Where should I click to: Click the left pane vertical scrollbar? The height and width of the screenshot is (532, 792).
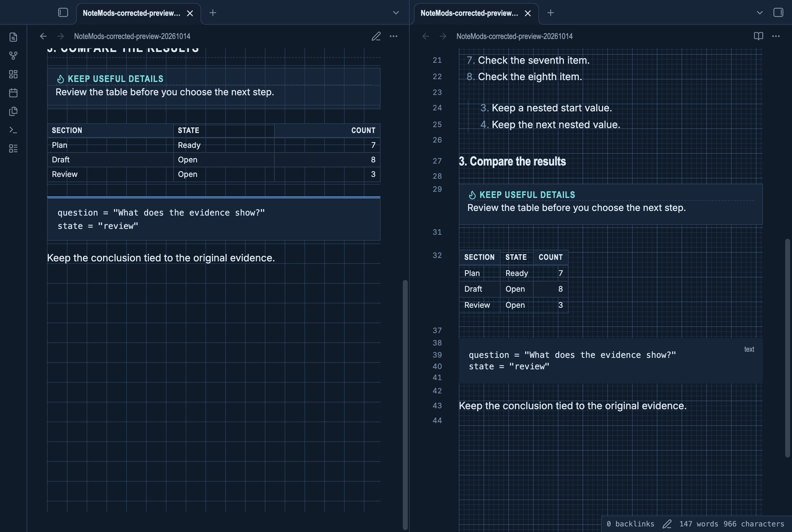pyautogui.click(x=405, y=405)
